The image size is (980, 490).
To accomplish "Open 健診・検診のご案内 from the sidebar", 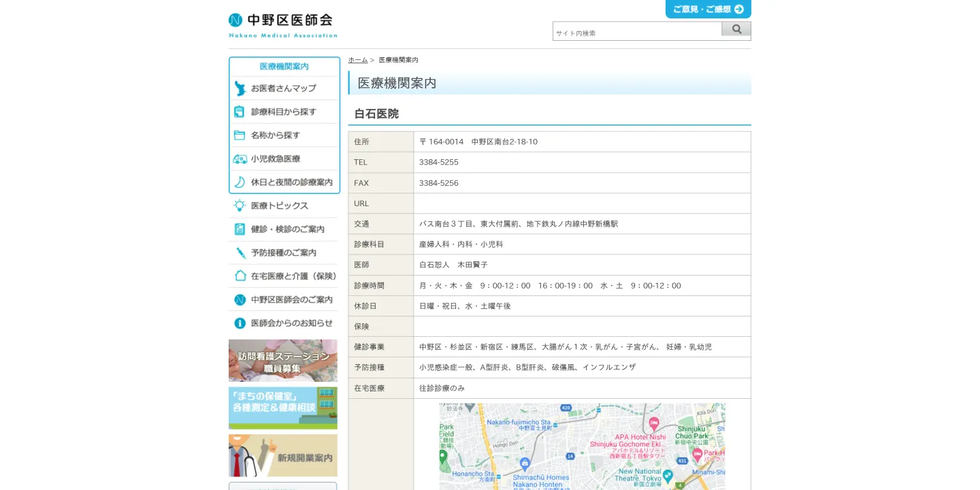I will coord(283,229).
